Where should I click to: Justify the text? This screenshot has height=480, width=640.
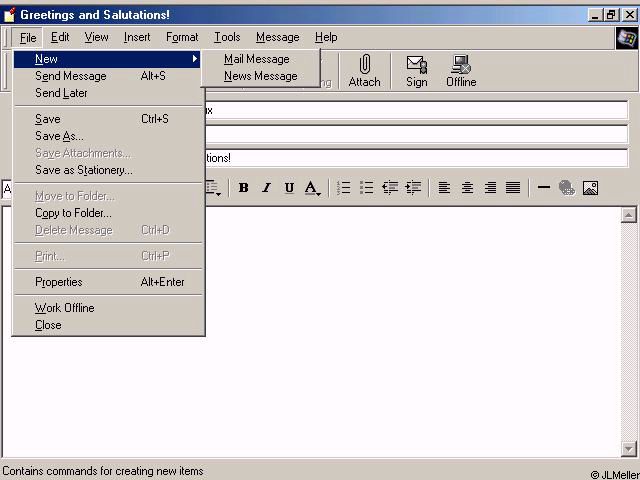pyautogui.click(x=513, y=188)
